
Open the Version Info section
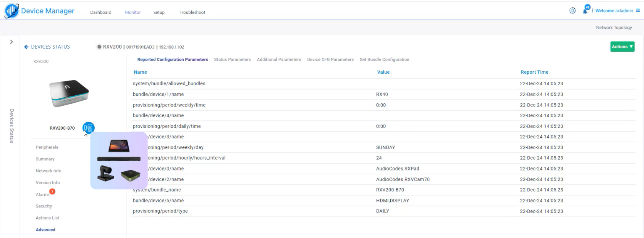(x=48, y=182)
